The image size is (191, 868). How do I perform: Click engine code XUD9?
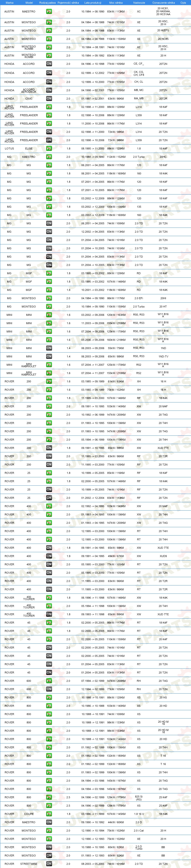click(163, 556)
